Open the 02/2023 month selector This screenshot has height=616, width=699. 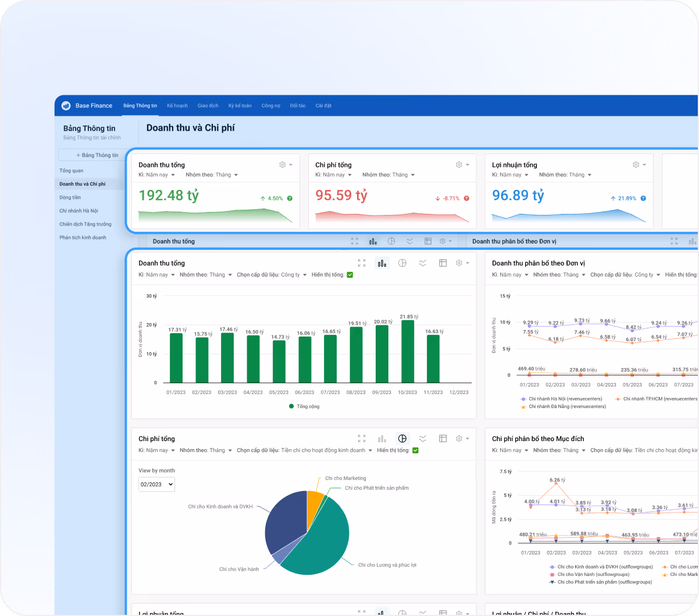tap(156, 484)
